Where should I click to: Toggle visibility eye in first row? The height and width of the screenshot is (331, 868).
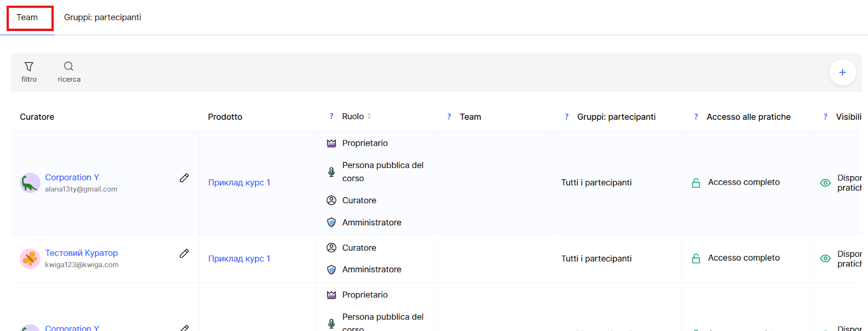click(x=825, y=183)
